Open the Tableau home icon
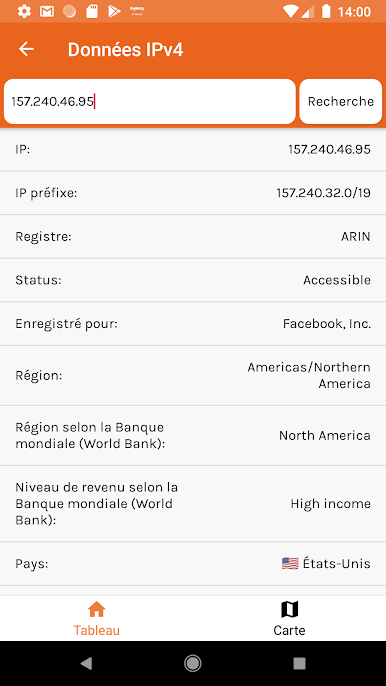386x686 pixels. [97, 609]
